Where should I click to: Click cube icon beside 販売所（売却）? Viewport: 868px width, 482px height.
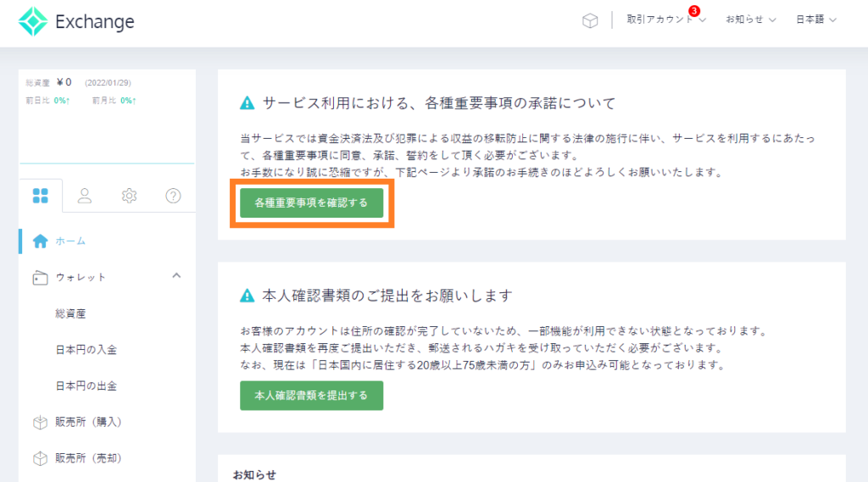click(40, 458)
